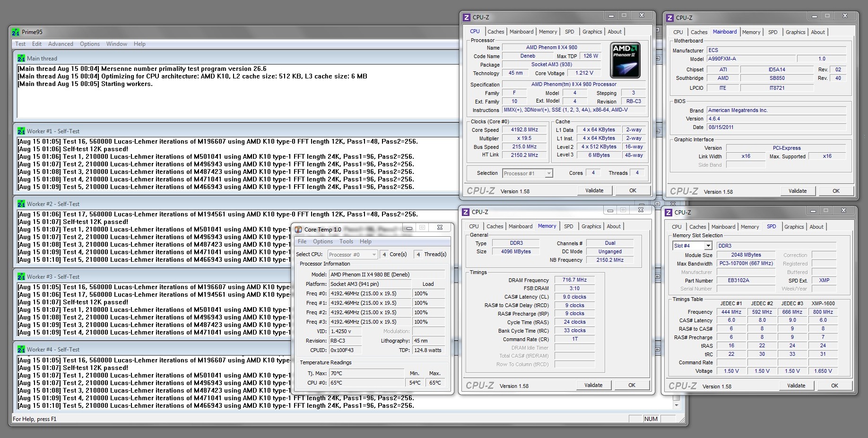Screen dimensions: 868x438
Task: Click Validate in the CPU-Z CPU window
Action: pyautogui.click(x=594, y=190)
